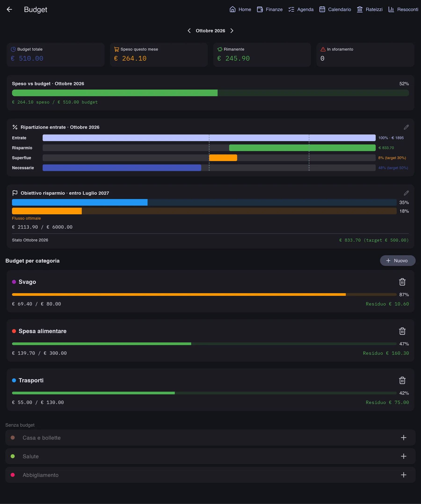Click the Svago progress bar
421x504 pixels.
click(204, 294)
